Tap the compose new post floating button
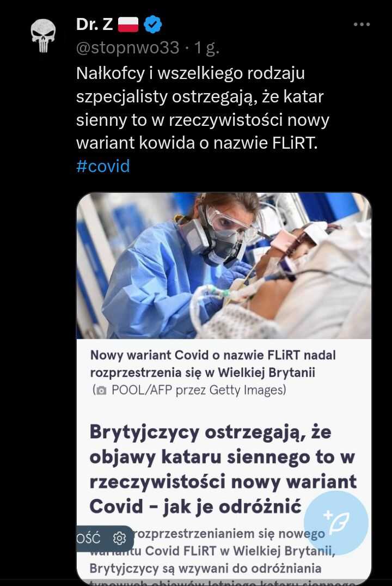Screen dimensions: 392x586 coord(336,522)
